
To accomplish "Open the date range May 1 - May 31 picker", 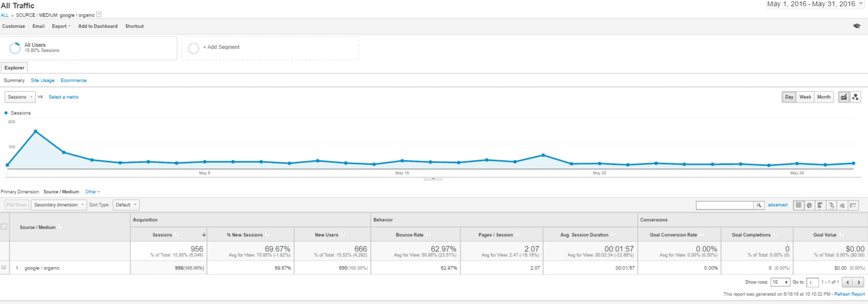I will [815, 4].
